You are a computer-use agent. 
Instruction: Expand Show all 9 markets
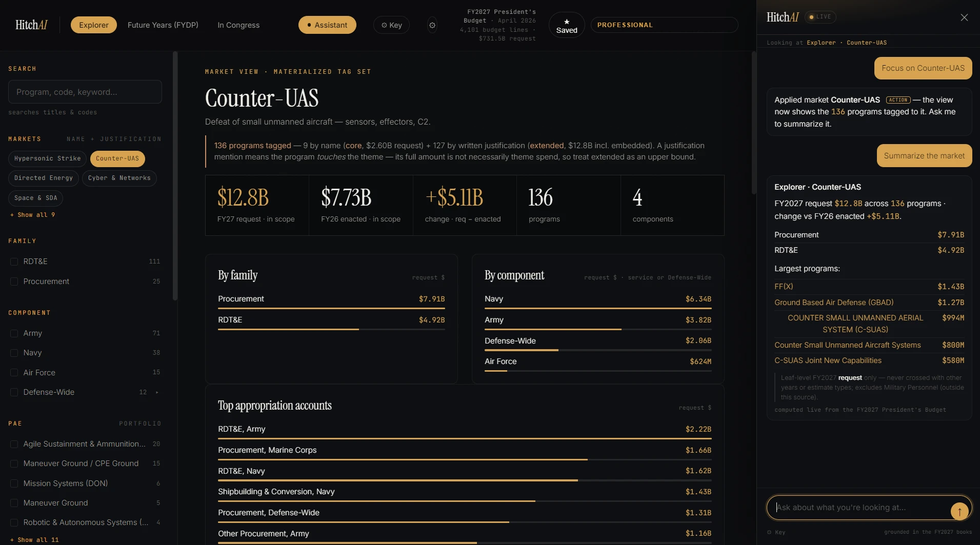click(32, 215)
